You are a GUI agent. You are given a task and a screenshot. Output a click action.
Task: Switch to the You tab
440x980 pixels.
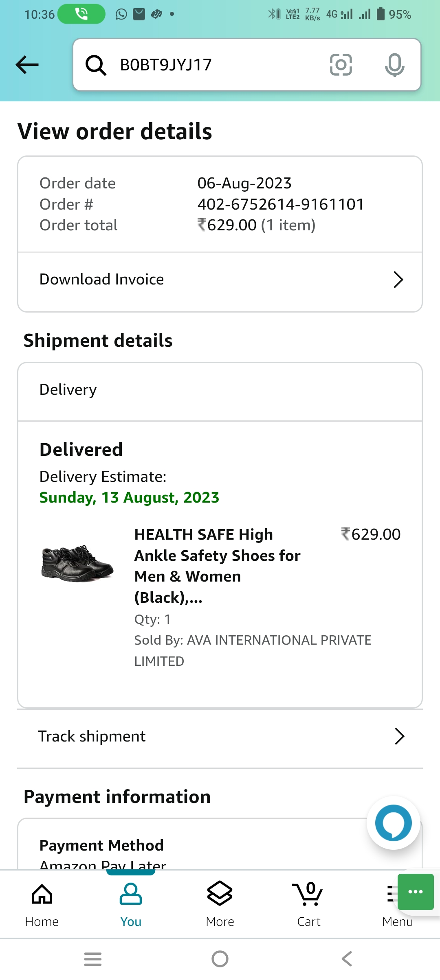coord(131,903)
